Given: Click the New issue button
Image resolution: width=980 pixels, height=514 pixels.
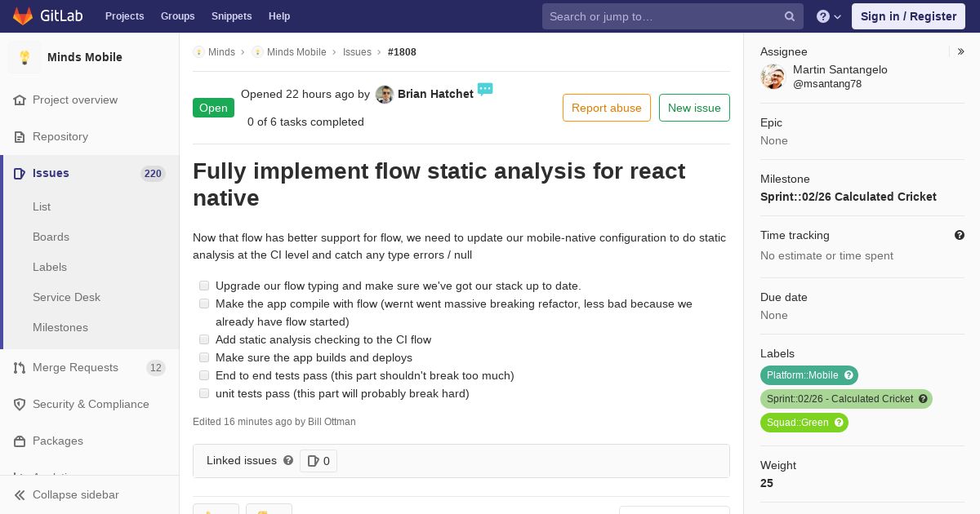Looking at the screenshot, I should pyautogui.click(x=694, y=108).
